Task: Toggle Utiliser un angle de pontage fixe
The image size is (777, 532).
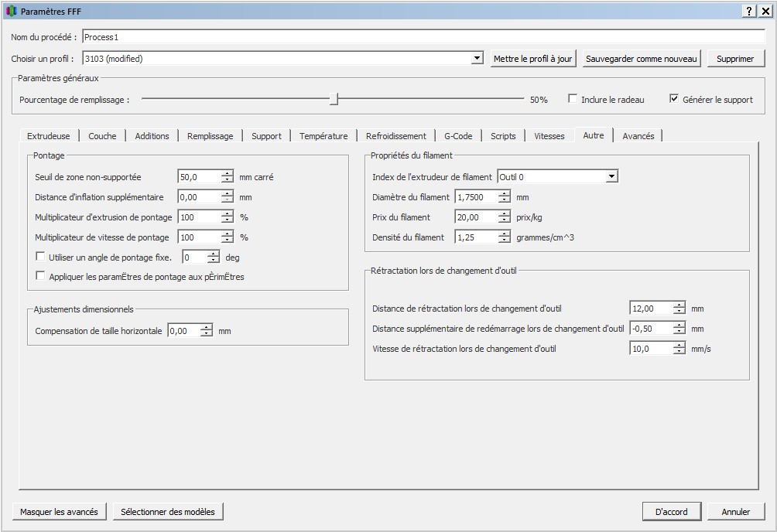Action: coord(41,257)
